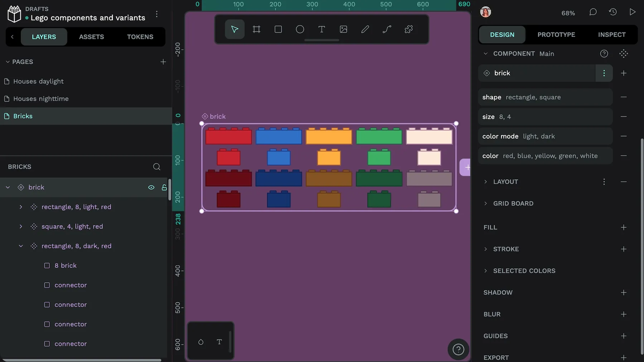
Task: Select the Text tool
Action: (x=321, y=29)
